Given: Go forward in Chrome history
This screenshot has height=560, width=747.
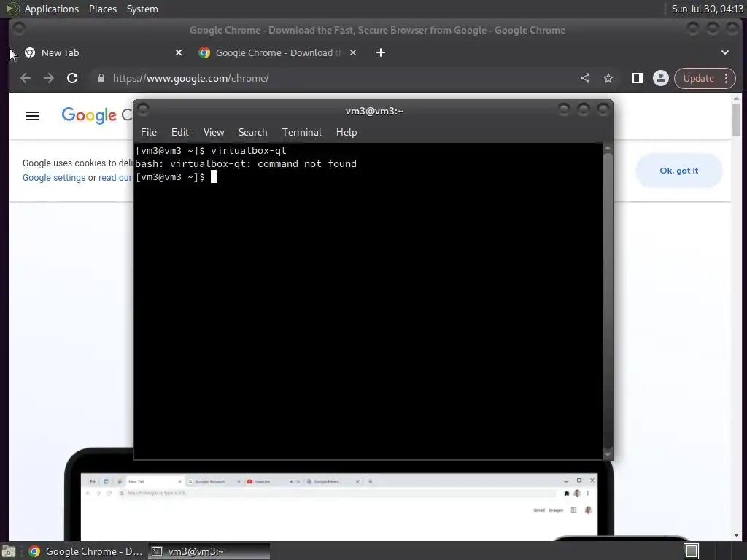Looking at the screenshot, I should 49,78.
